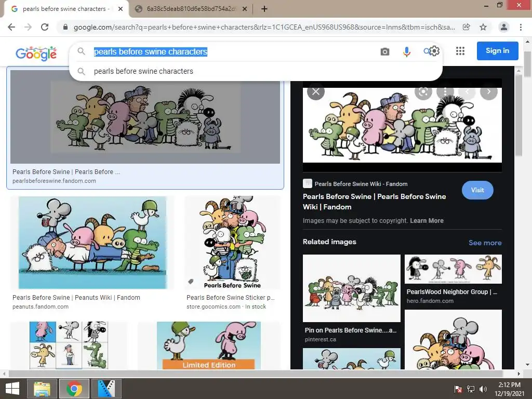Open File Explorer from taskbar
Screen dimensions: 532x399
coord(42,389)
